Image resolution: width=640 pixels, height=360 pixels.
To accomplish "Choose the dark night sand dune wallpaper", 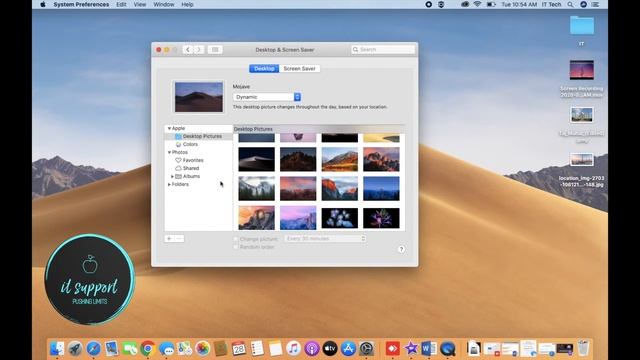I will tap(257, 159).
